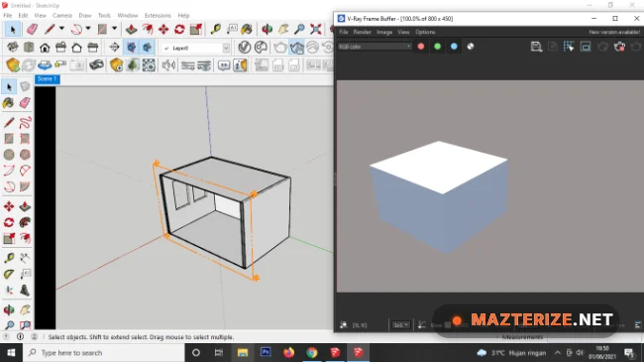Viewport: 644px width, 362px height.
Task: Pick the Rotated Rectangle tool
Action: click(25, 139)
